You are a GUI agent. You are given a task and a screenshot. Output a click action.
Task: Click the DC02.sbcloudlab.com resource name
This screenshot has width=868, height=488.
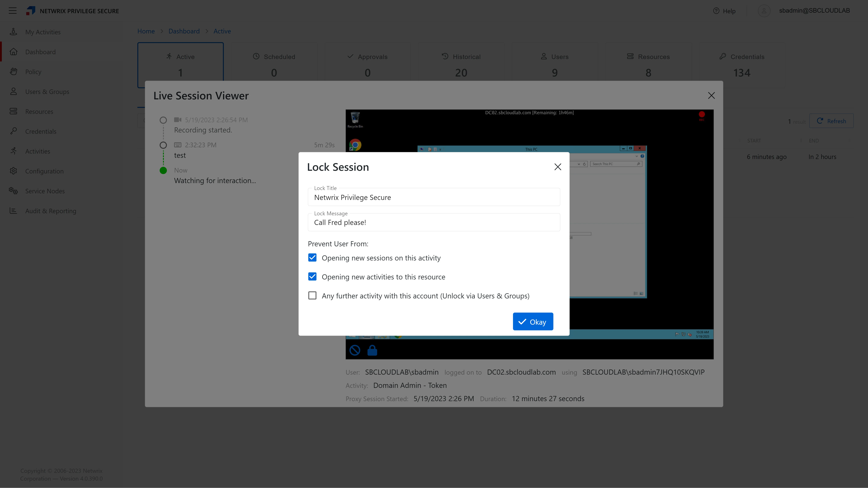(521, 372)
